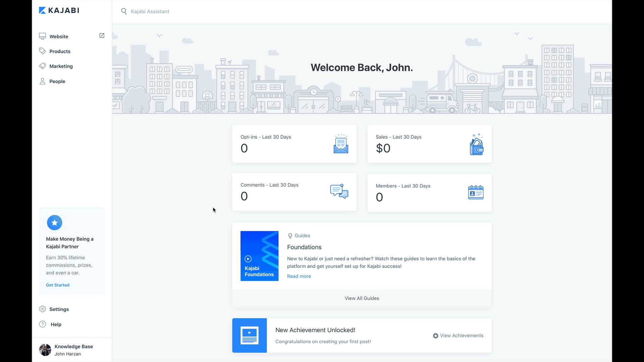Click the blue star partner icon
This screenshot has width=644, height=362.
tap(55, 223)
